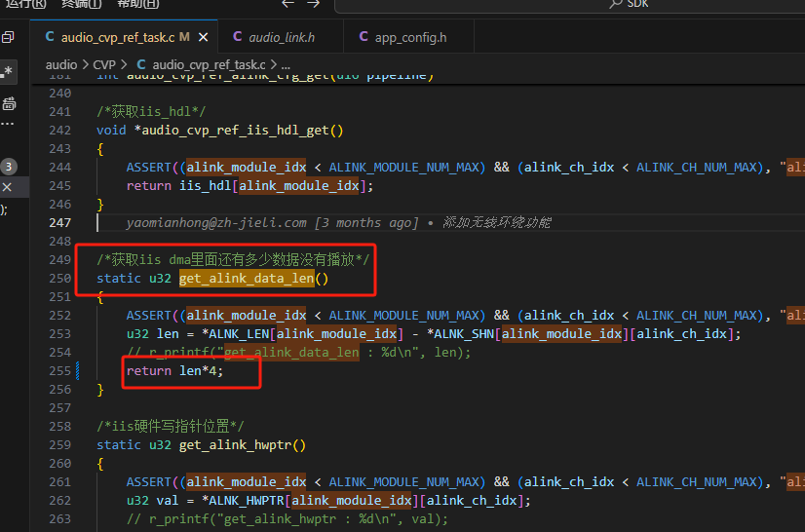Click ALNK_SHN on line 253
Image resolution: width=805 pixels, height=532 pixels.
464,334
